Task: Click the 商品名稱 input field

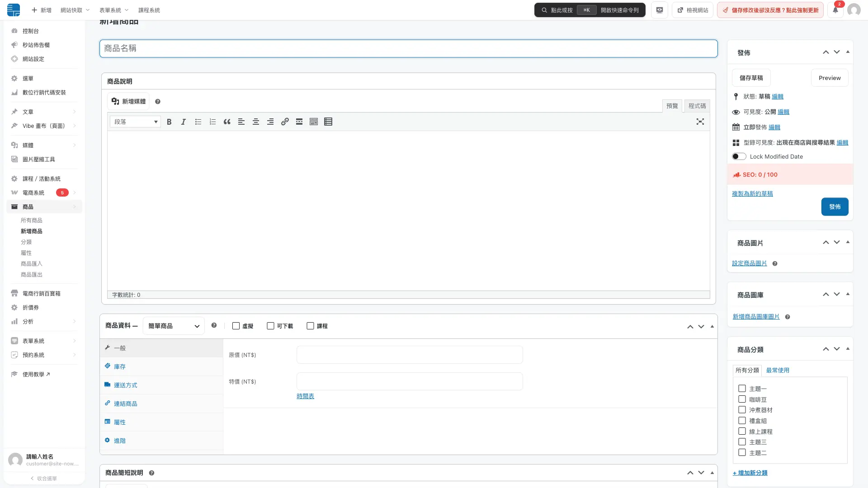Action: coord(408,48)
